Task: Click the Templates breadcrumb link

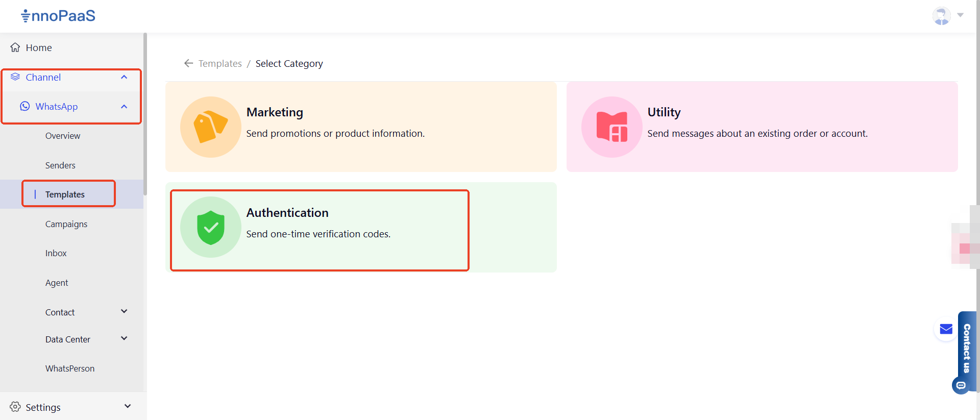Action: tap(220, 63)
